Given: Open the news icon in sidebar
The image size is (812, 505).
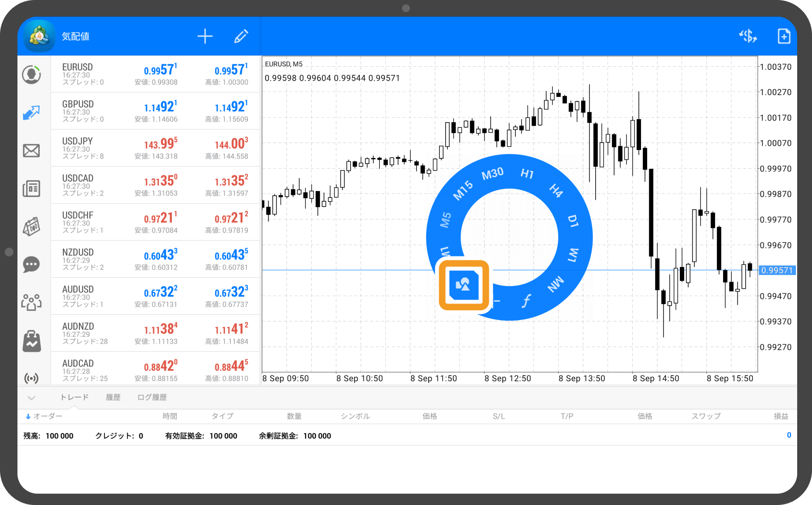Looking at the screenshot, I should point(31,188).
